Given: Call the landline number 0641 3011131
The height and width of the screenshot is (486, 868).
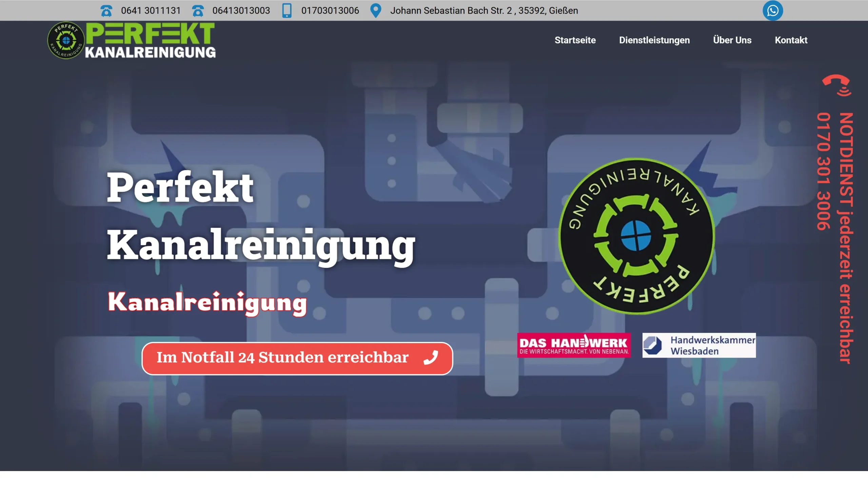Looking at the screenshot, I should coord(151,11).
